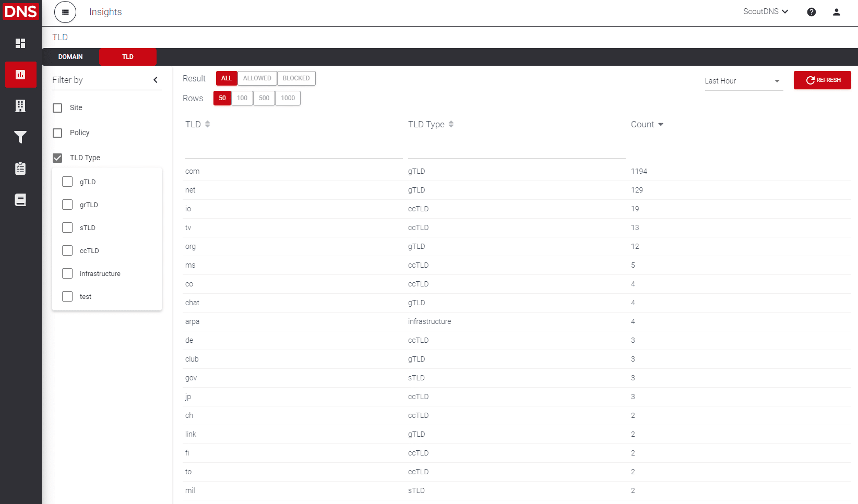This screenshot has width=858, height=504.
Task: Open the book document sidebar icon
Action: pos(20,200)
